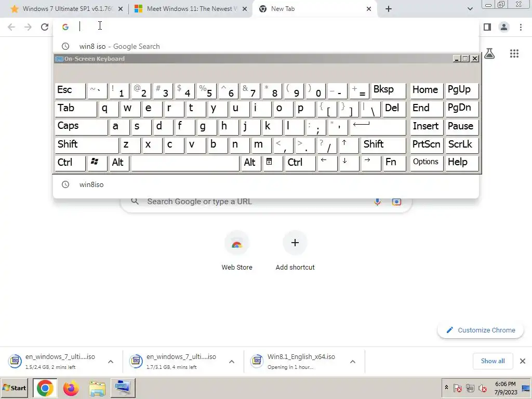Expand the tab search dropdown arrow
Viewport: 532px width, 399px height.
point(470,9)
